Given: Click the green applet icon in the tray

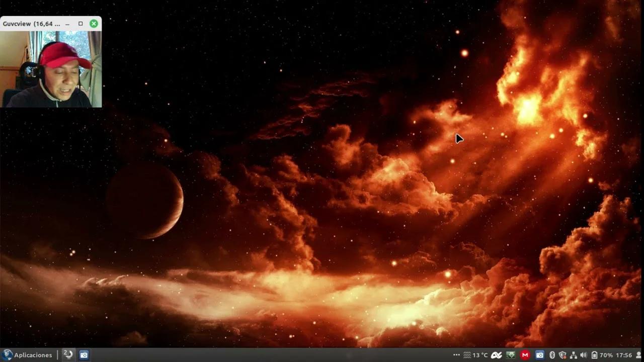Looking at the screenshot, I should pyautogui.click(x=510, y=355).
